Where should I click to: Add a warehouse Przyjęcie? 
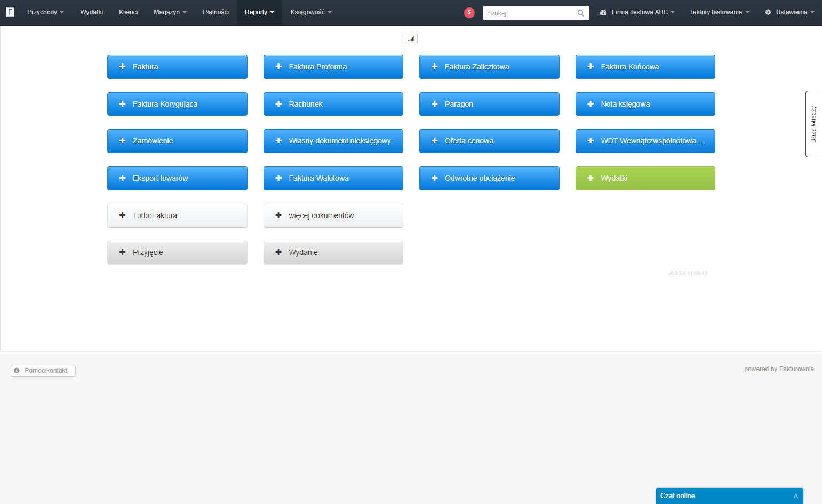click(x=177, y=252)
